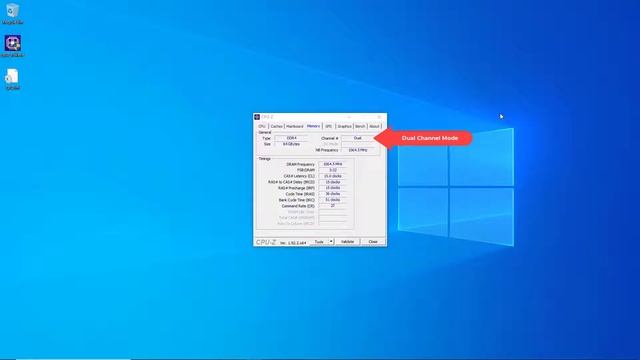Click the Close button in CPU-Z
Viewport: 640px width, 360px height.
373,242
